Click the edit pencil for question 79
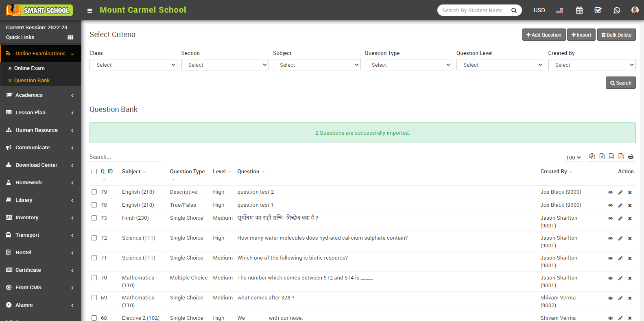This screenshot has height=321, width=644. [620, 192]
